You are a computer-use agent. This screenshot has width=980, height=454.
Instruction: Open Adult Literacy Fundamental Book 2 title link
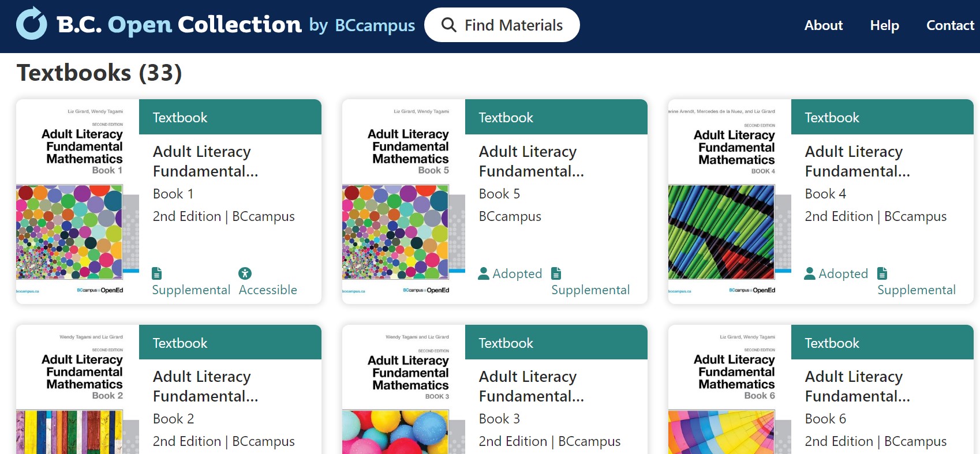click(x=205, y=386)
